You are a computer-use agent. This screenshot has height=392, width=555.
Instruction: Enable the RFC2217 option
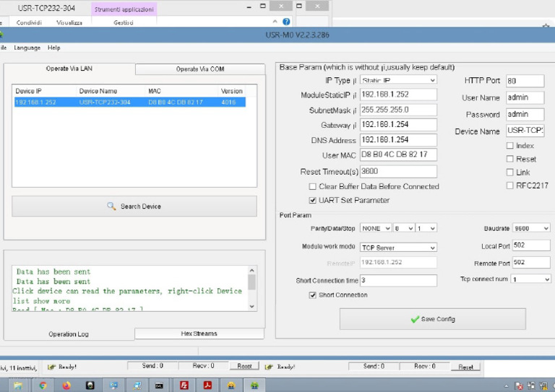click(509, 186)
